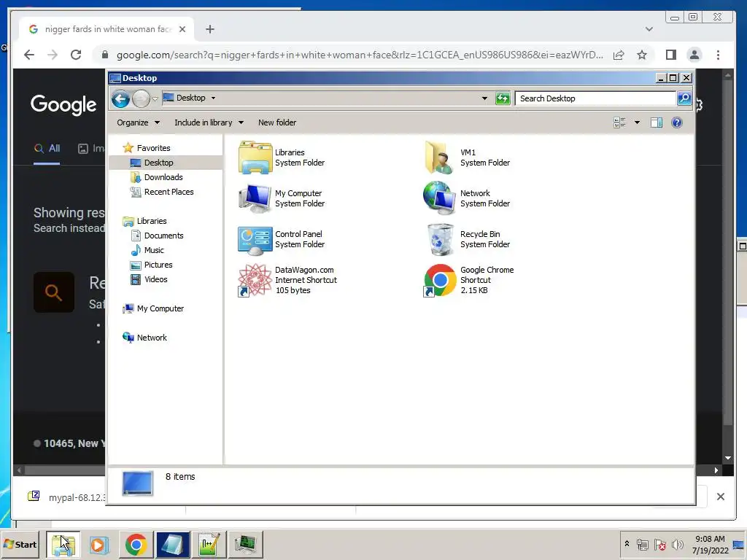Dismiss the Chrome downloads bar
The image size is (747, 560).
coord(720,497)
